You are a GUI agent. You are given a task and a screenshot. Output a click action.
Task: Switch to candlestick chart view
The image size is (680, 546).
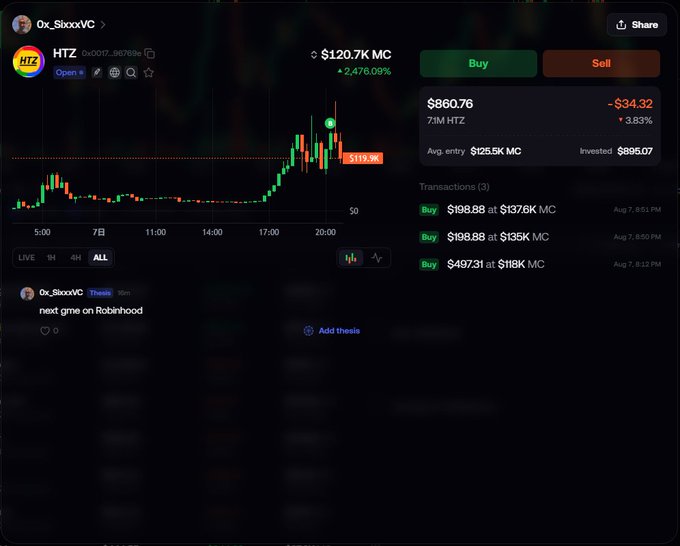point(351,258)
